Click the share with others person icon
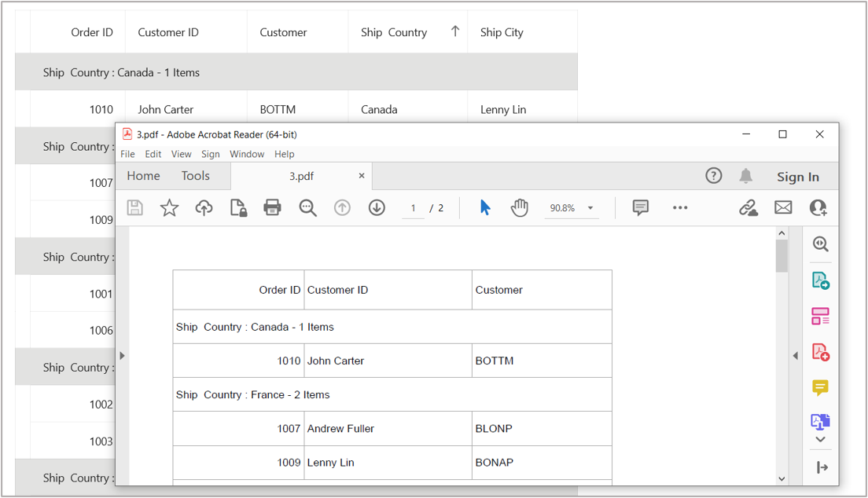868x498 pixels. coord(818,208)
